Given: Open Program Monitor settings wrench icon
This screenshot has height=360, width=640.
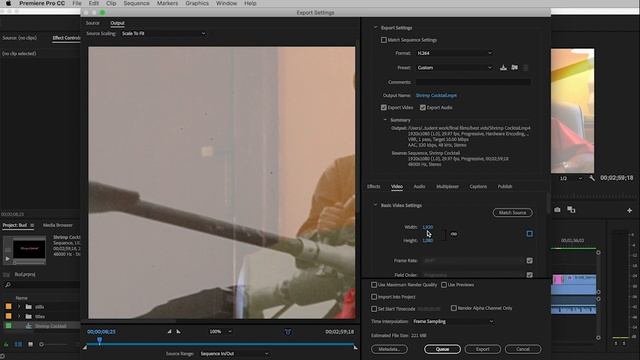Looking at the screenshot, I should [592, 178].
